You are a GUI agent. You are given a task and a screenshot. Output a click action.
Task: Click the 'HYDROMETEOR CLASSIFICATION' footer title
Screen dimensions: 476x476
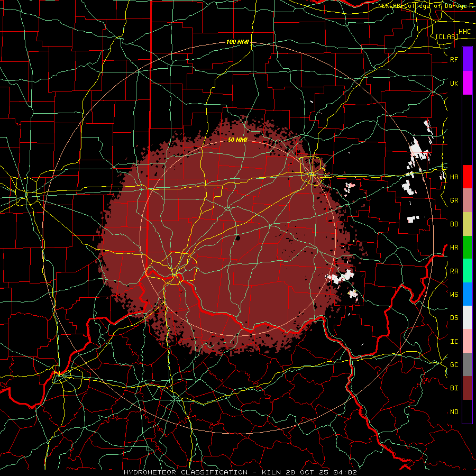[x=186, y=472]
